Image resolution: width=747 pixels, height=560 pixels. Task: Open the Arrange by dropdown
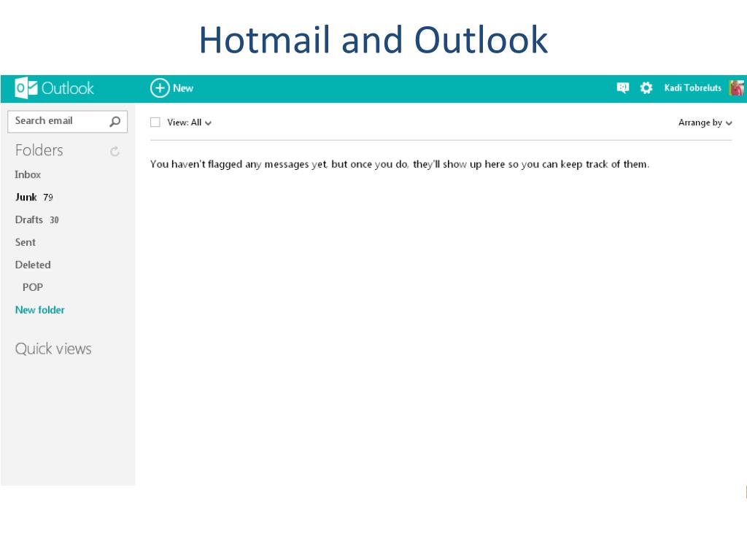click(705, 122)
